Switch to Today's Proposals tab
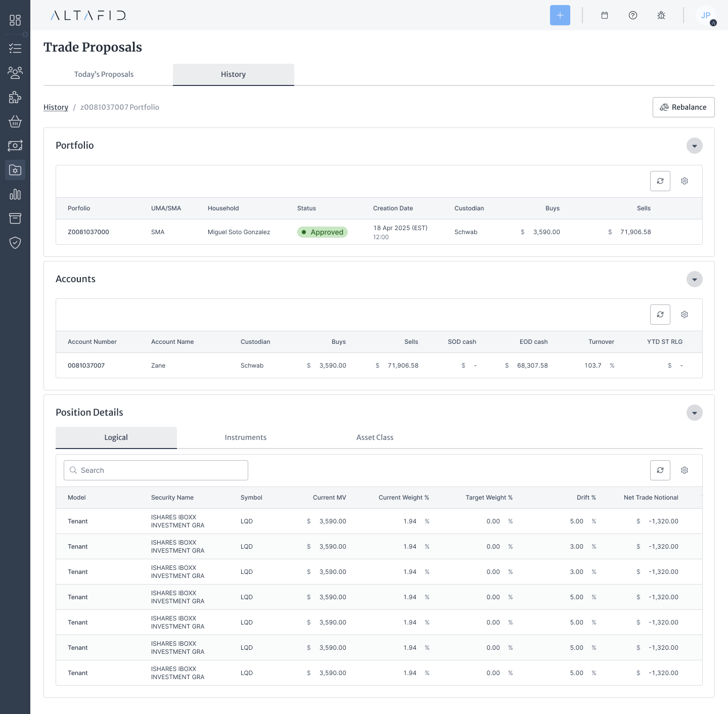The image size is (728, 714). pos(104,74)
